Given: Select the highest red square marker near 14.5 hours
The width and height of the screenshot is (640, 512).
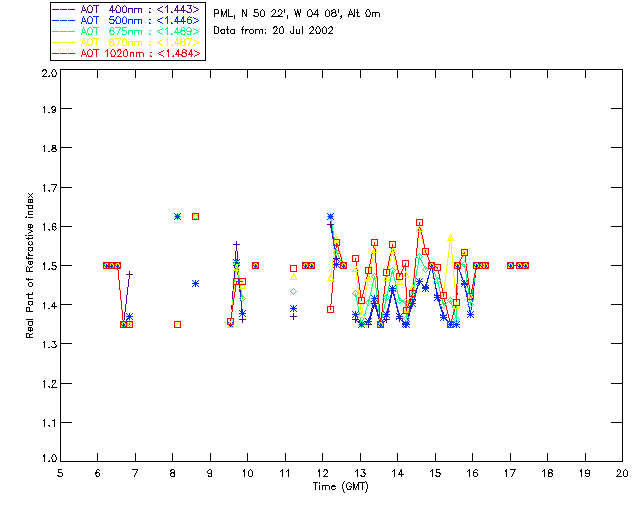Looking at the screenshot, I should click(420, 223).
